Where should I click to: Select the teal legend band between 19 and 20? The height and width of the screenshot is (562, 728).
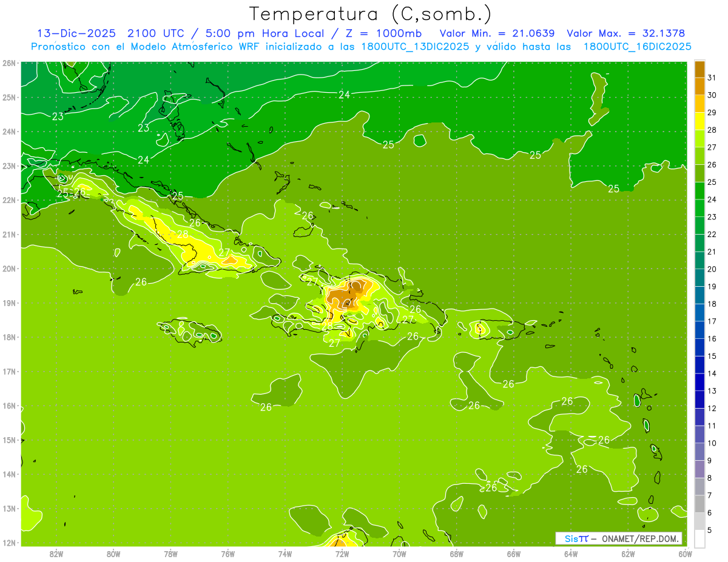coord(699,278)
